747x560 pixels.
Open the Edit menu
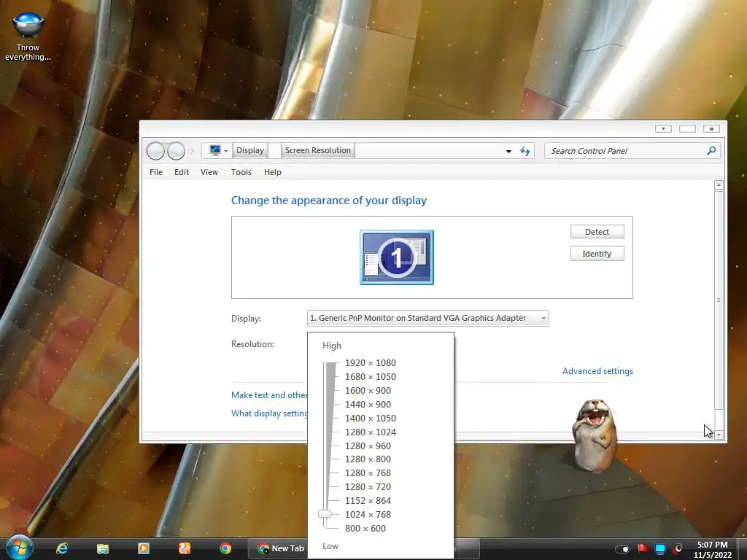[x=182, y=172]
